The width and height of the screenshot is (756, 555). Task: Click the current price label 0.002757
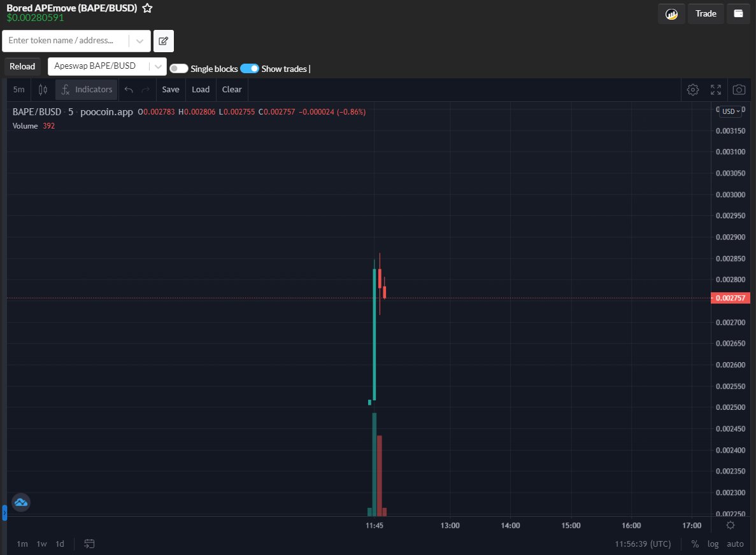tap(731, 299)
